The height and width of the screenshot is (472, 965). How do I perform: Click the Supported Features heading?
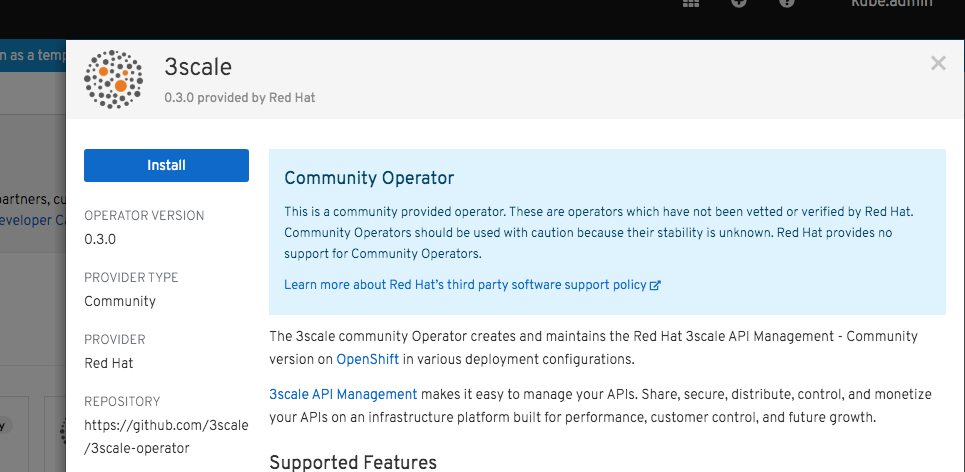coord(353,463)
